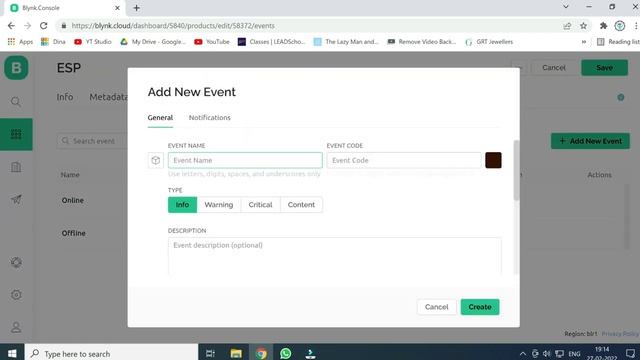This screenshot has height=360, width=640.
Task: Open the settings gear icon in the sidebar
Action: point(16,294)
